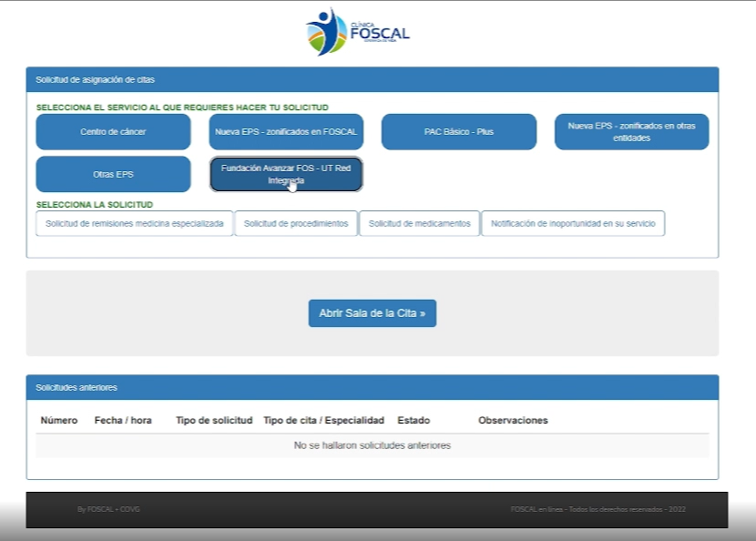Select the Centro de cáncer service
The height and width of the screenshot is (541, 756).
[113, 132]
